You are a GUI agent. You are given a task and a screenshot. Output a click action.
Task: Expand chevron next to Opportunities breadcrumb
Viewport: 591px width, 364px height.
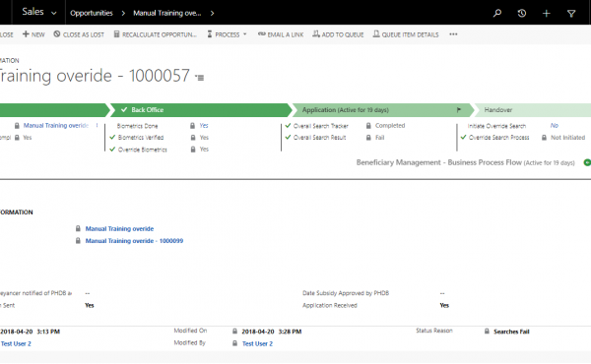point(123,13)
